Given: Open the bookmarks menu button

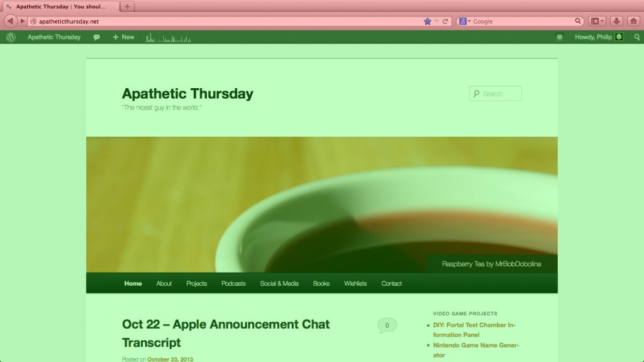Looking at the screenshot, I should pos(597,21).
